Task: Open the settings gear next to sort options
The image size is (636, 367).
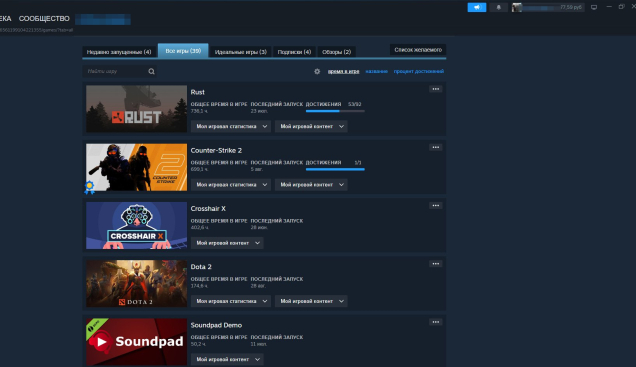Action: [317, 71]
